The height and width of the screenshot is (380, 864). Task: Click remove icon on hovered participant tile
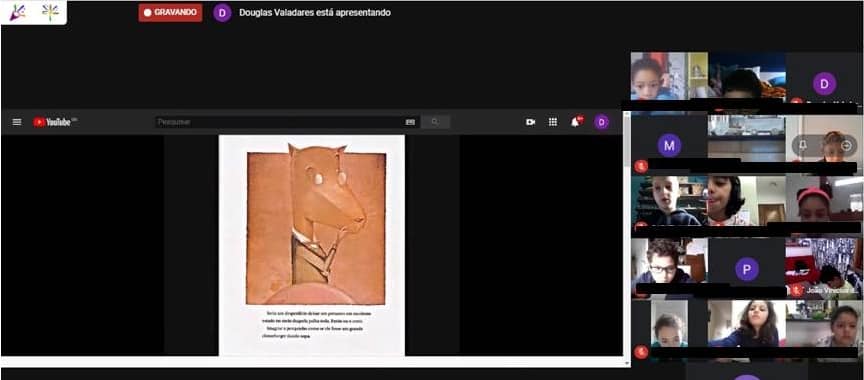[x=846, y=145]
